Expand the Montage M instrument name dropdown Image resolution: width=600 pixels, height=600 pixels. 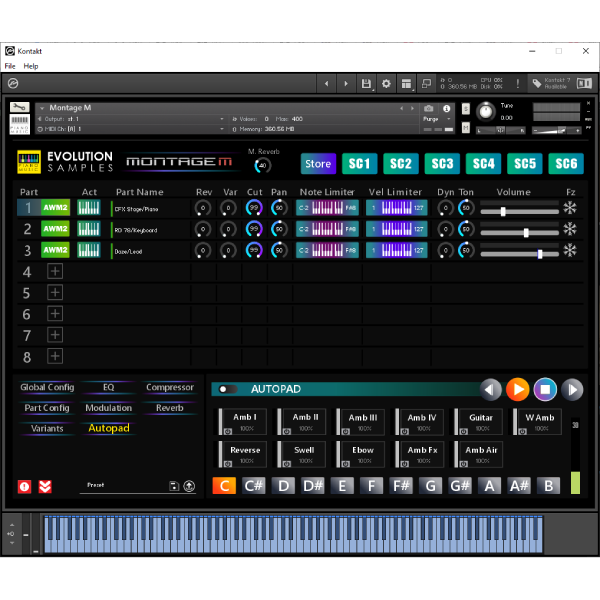(x=42, y=108)
